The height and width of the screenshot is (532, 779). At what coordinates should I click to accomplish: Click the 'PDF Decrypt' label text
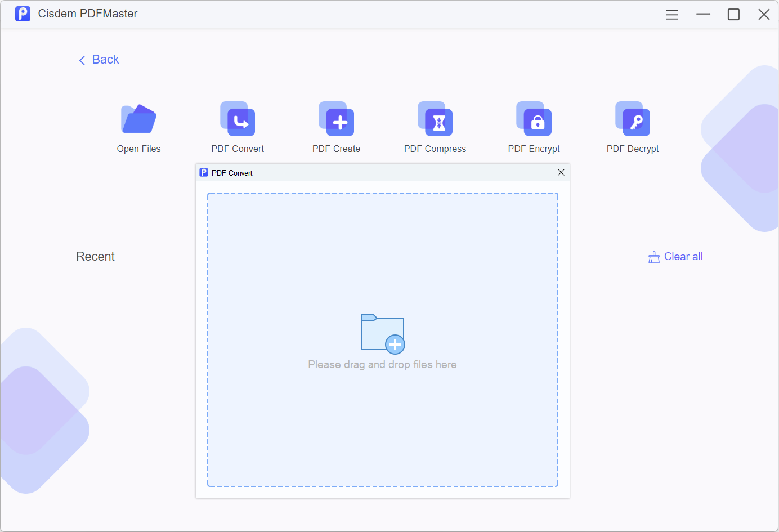(x=633, y=149)
